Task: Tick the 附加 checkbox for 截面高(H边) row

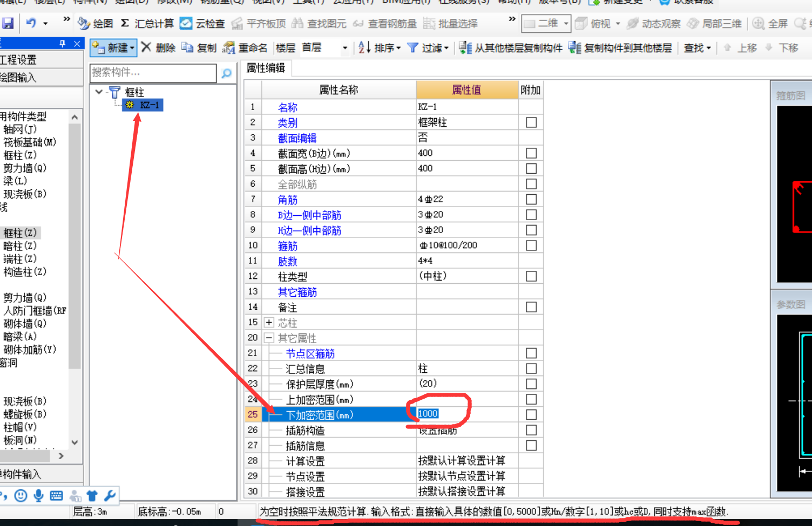Action: point(531,168)
